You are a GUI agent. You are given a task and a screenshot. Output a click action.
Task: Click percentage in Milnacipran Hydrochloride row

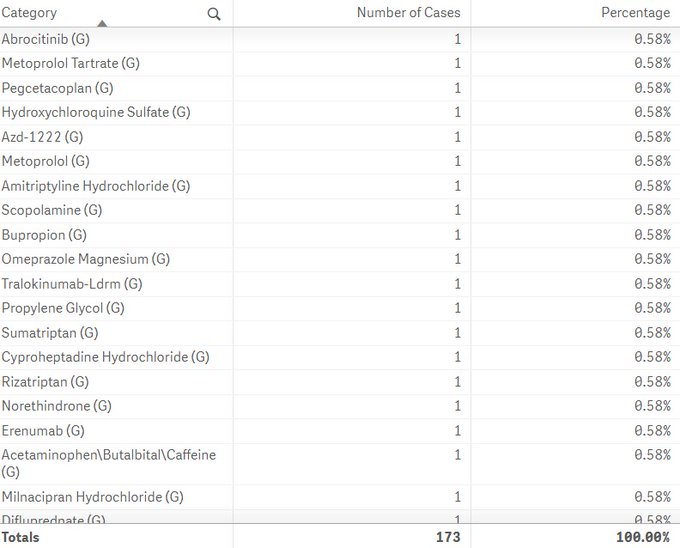pos(652,497)
